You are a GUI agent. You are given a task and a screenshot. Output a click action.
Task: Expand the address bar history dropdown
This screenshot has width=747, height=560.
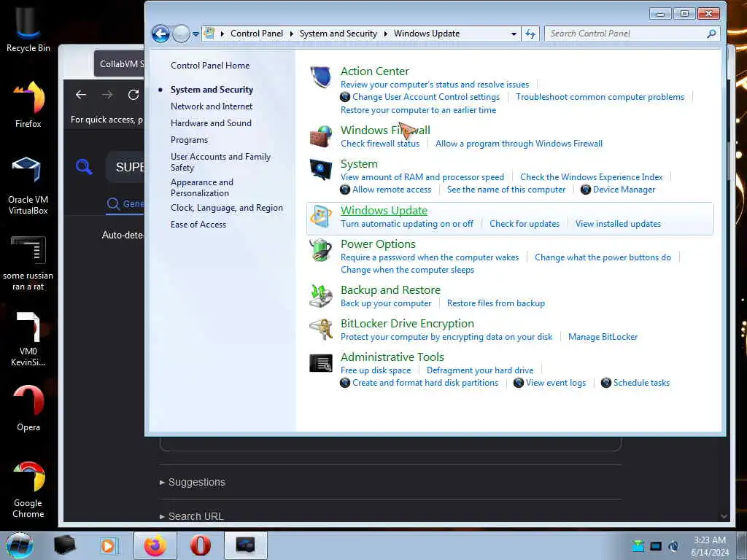point(514,34)
